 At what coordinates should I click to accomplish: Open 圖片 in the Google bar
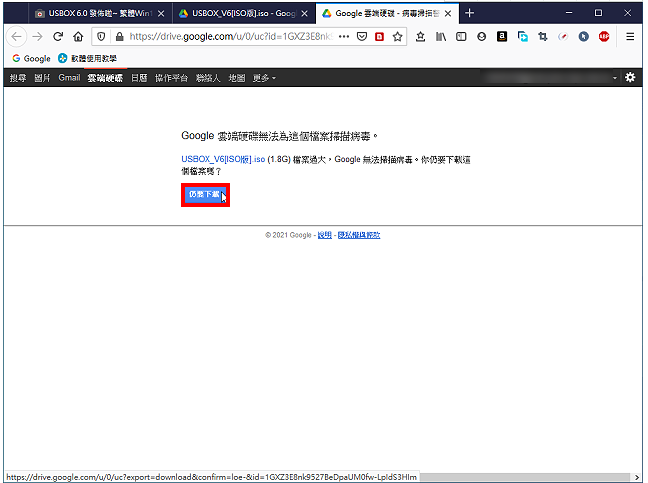coord(42,78)
